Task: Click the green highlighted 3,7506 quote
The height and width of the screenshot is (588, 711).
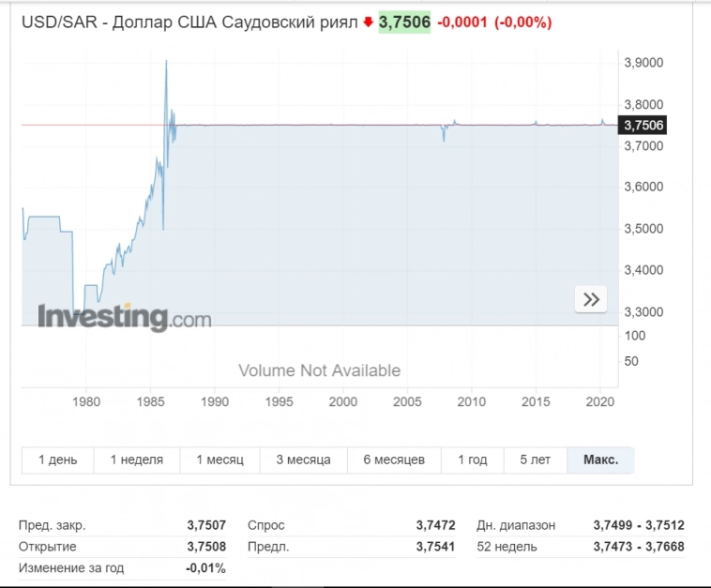Action: (x=404, y=22)
